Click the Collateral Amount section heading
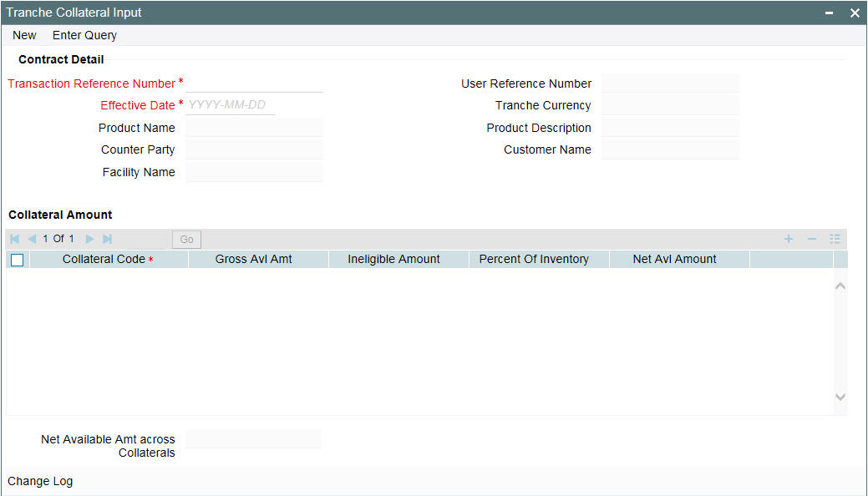This screenshot has width=868, height=496. 60,215
